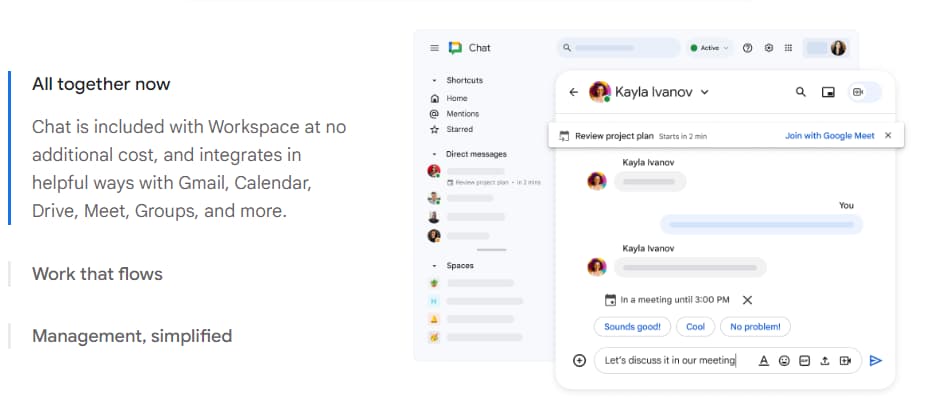
Task: Open the picture-in-picture pop-out icon
Action: pyautogui.click(x=828, y=92)
